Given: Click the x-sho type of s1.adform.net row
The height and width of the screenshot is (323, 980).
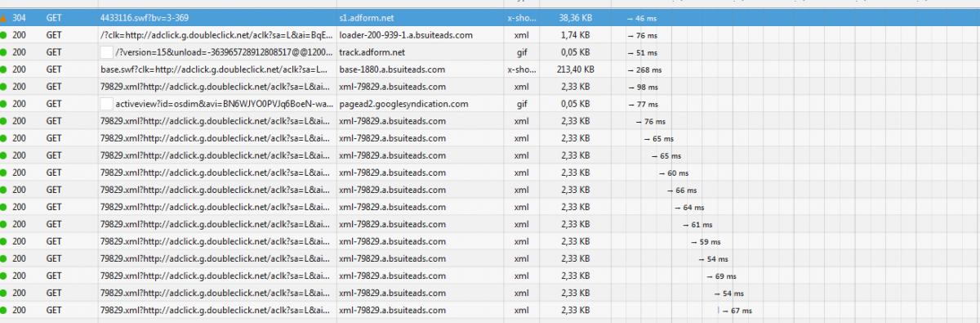Looking at the screenshot, I should [521, 18].
